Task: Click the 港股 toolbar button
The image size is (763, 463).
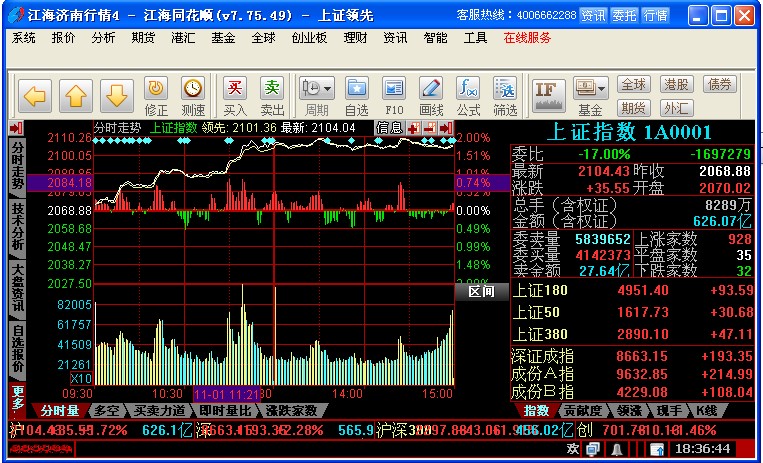Action: (677, 84)
